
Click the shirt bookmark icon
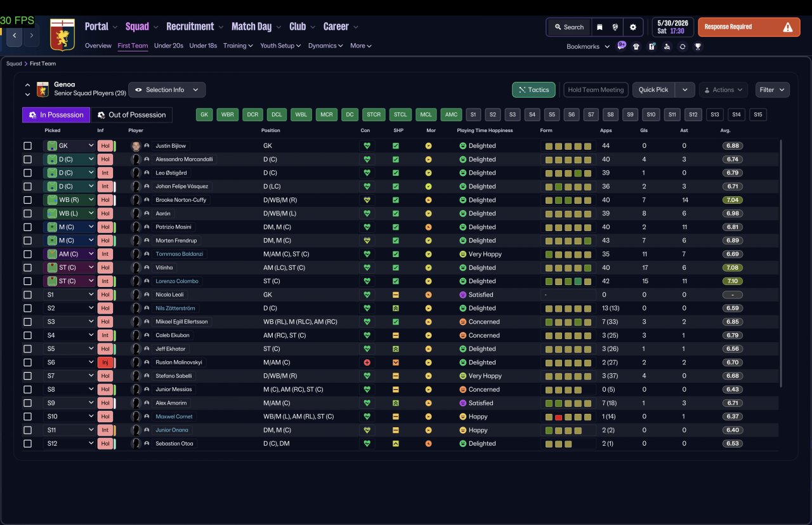(636, 46)
